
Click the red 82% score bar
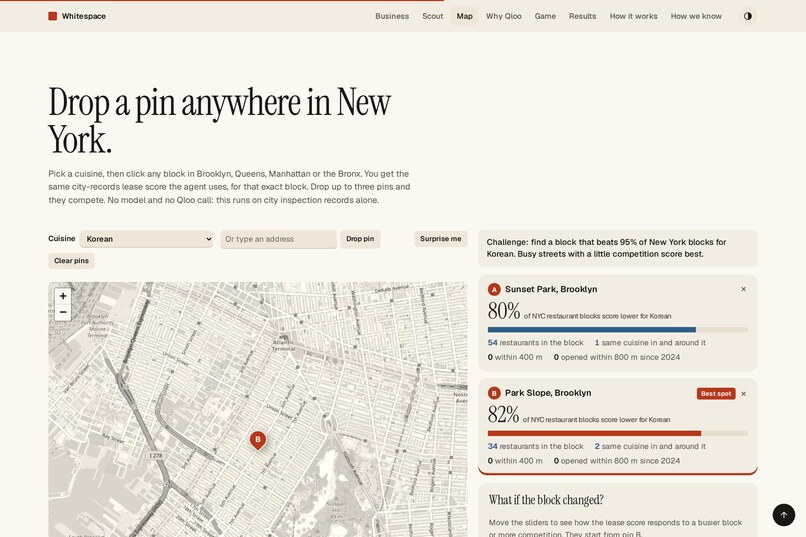pyautogui.click(x=594, y=433)
